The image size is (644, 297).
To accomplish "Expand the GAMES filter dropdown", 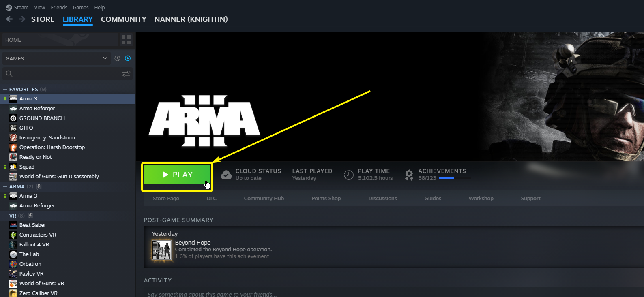I will (x=57, y=58).
